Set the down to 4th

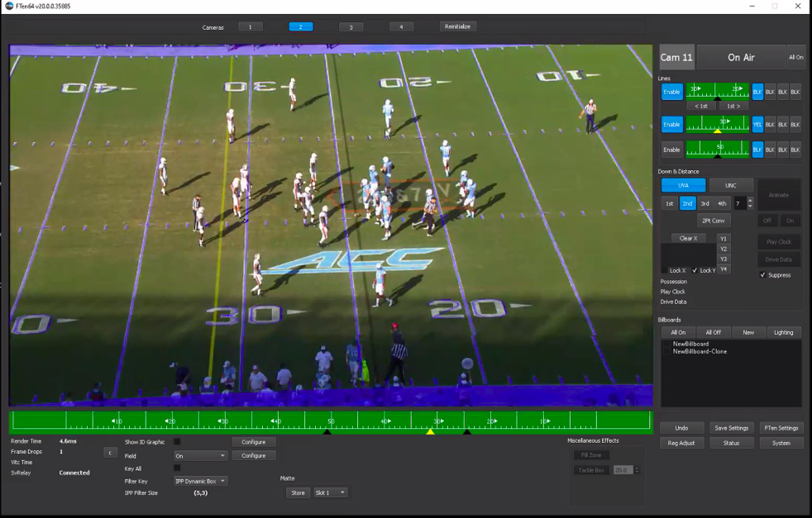click(x=722, y=203)
